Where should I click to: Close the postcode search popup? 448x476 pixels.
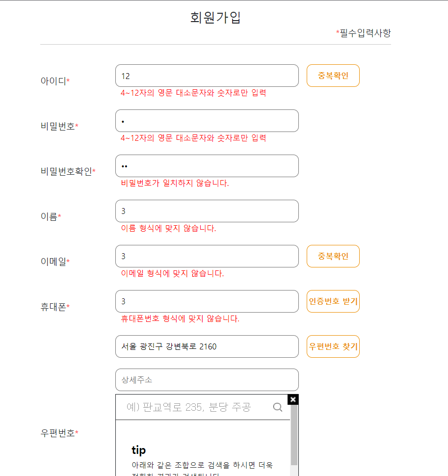(x=293, y=399)
